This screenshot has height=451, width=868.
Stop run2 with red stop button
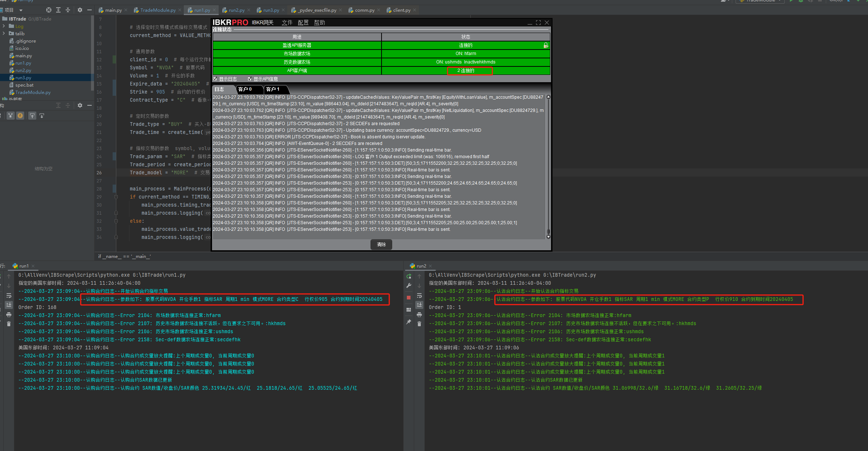pos(409,298)
